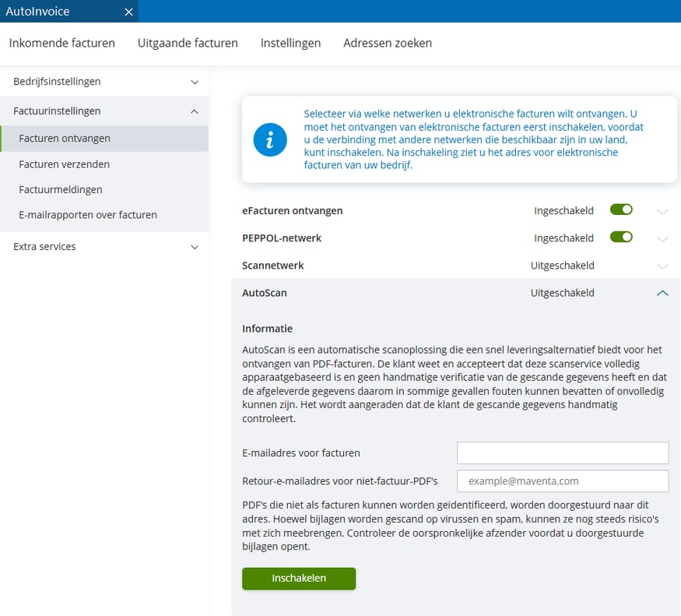Click the blue information icon

pos(270,139)
